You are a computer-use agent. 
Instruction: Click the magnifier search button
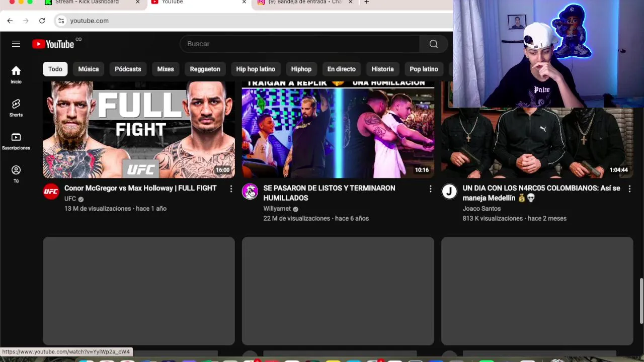coord(434,44)
